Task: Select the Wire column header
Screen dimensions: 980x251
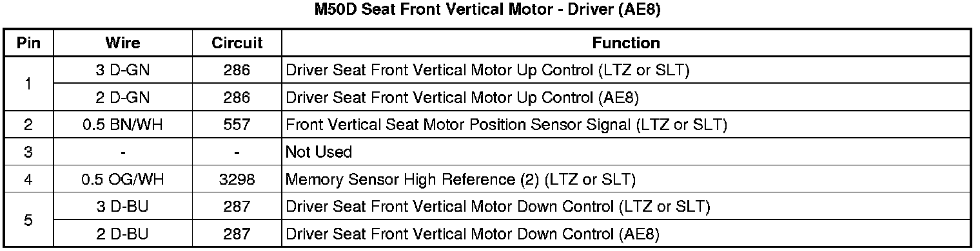Action: pyautogui.click(x=122, y=43)
